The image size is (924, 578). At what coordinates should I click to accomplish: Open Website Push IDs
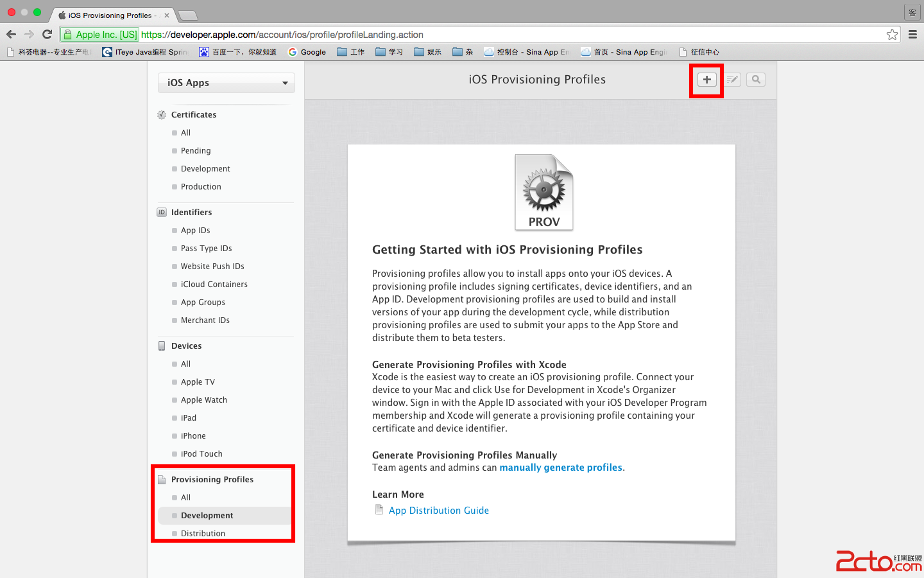(x=212, y=267)
